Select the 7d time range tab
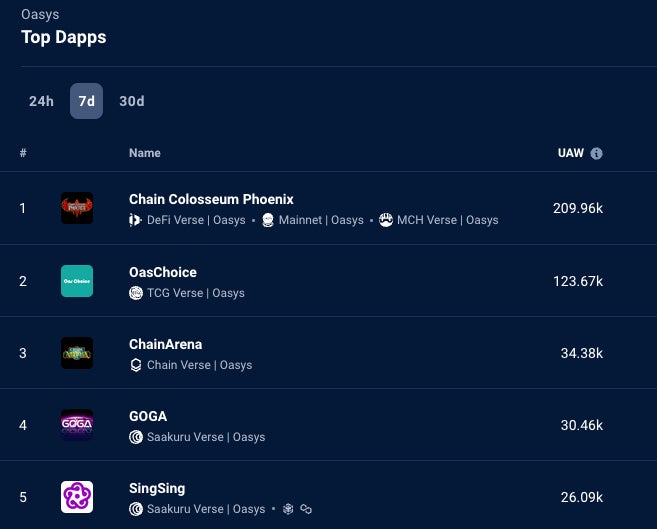 pos(86,101)
